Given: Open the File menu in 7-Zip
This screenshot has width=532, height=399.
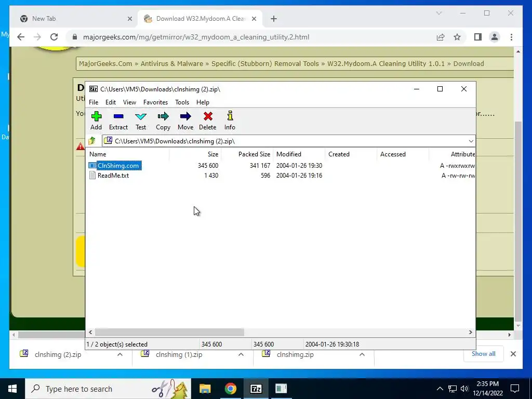Looking at the screenshot, I should click(94, 102).
